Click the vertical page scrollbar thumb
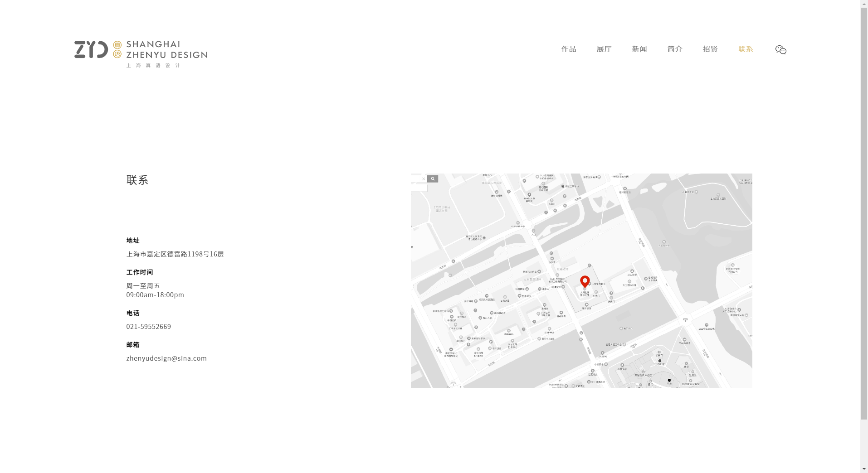 point(864,213)
